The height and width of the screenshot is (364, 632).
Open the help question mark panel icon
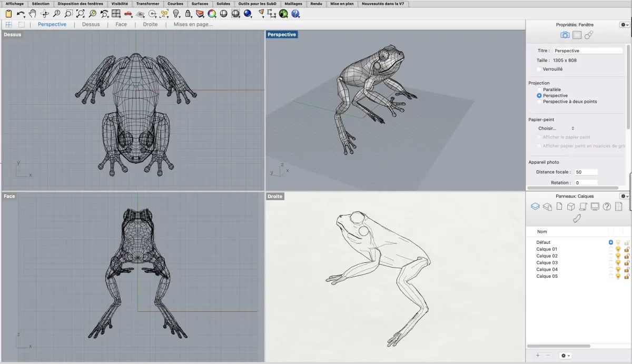tap(607, 206)
